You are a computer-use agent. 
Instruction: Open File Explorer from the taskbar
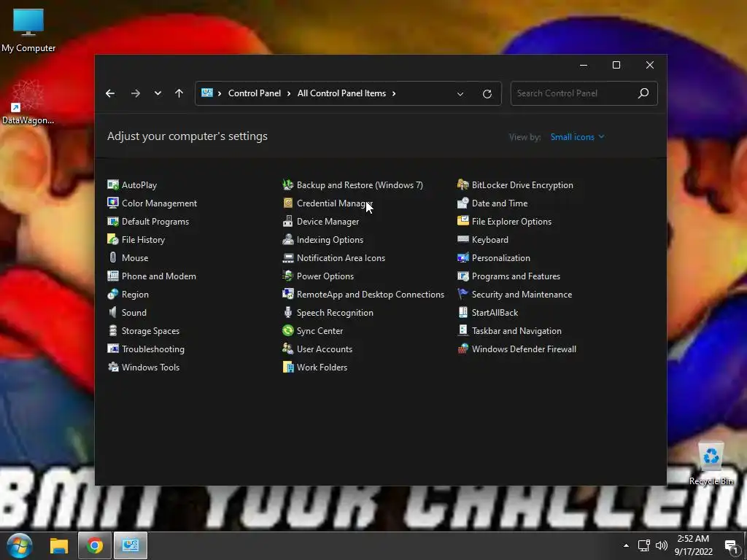click(x=59, y=545)
